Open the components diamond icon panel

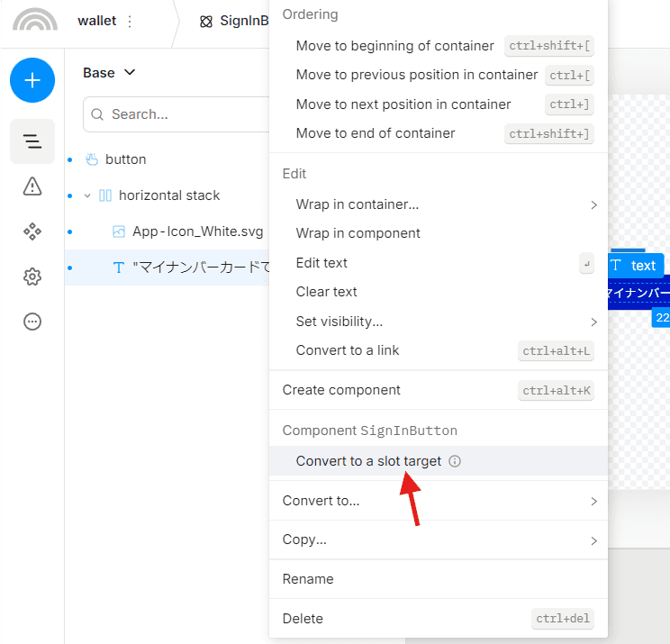point(32,231)
